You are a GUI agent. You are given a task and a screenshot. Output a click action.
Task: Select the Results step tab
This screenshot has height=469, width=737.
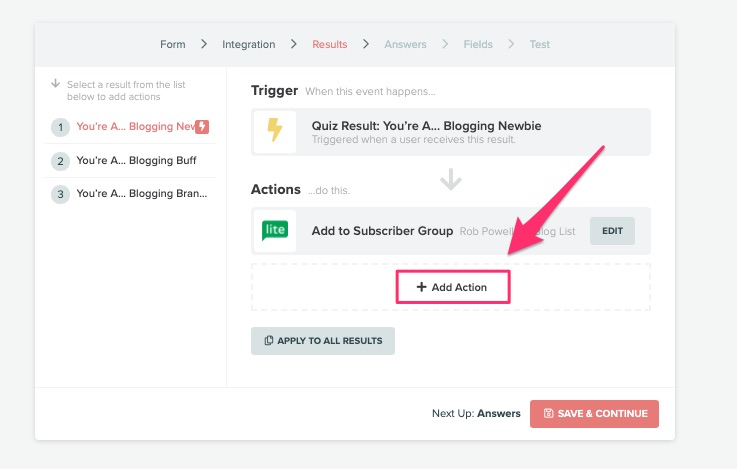[330, 44]
